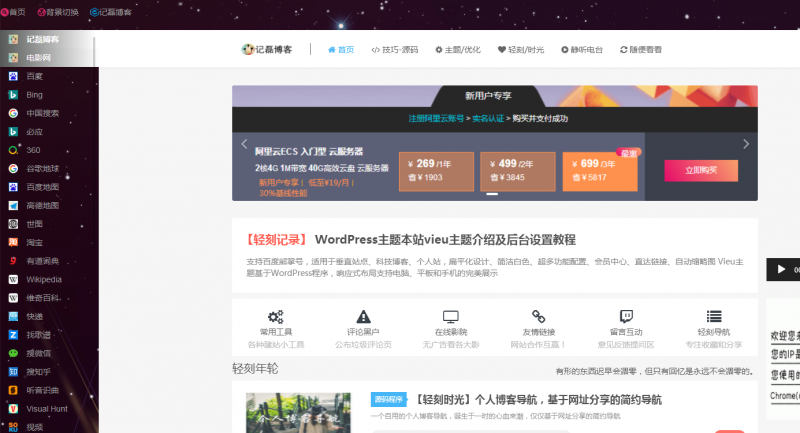Click the 常用工具 gears icon
800x433 pixels.
pos(275,316)
